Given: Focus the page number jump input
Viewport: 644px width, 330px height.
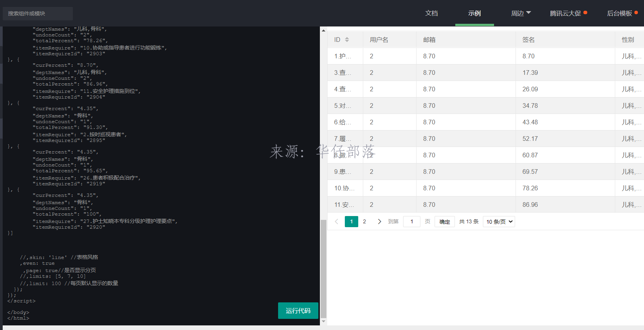Looking at the screenshot, I should tap(412, 221).
